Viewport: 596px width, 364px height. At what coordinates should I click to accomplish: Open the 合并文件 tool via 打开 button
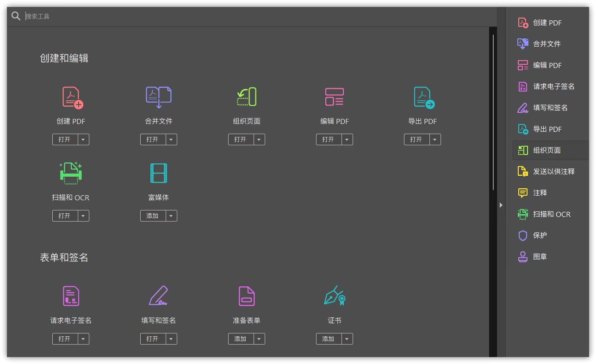[x=153, y=139]
